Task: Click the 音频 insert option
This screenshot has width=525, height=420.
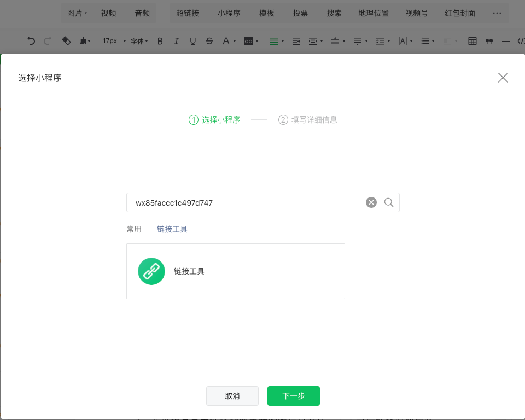Action: point(142,13)
